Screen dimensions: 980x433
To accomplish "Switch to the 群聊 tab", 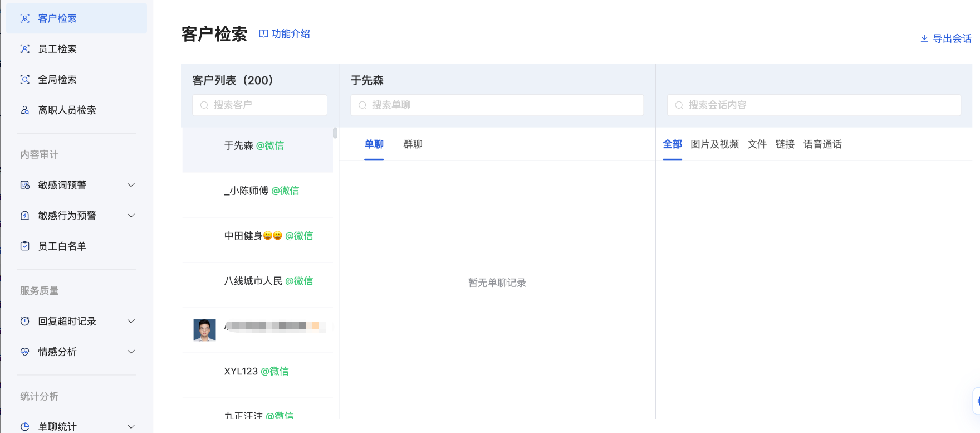I will tap(413, 144).
